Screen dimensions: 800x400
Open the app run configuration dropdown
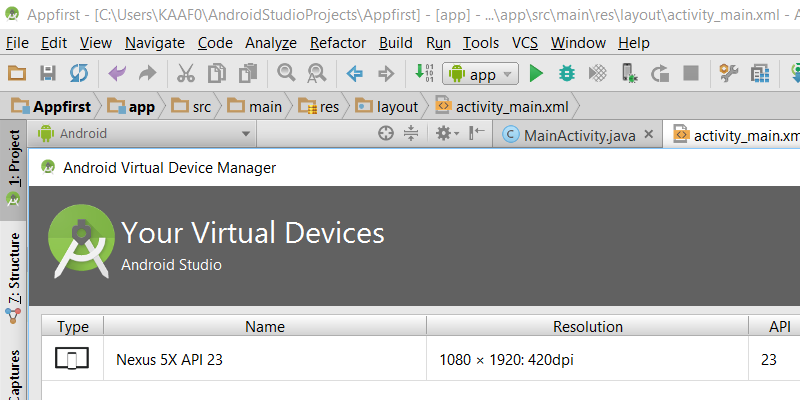pos(481,73)
